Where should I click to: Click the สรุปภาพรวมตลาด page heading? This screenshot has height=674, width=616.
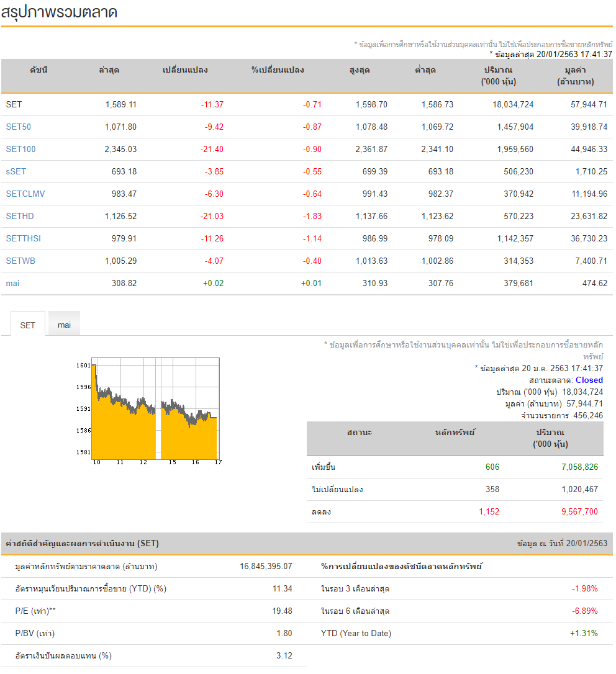(x=60, y=12)
